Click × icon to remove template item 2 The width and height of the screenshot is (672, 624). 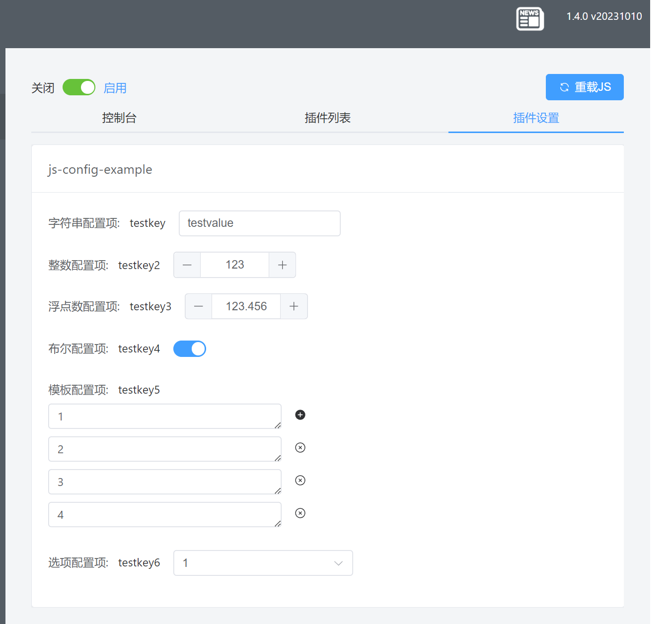300,447
